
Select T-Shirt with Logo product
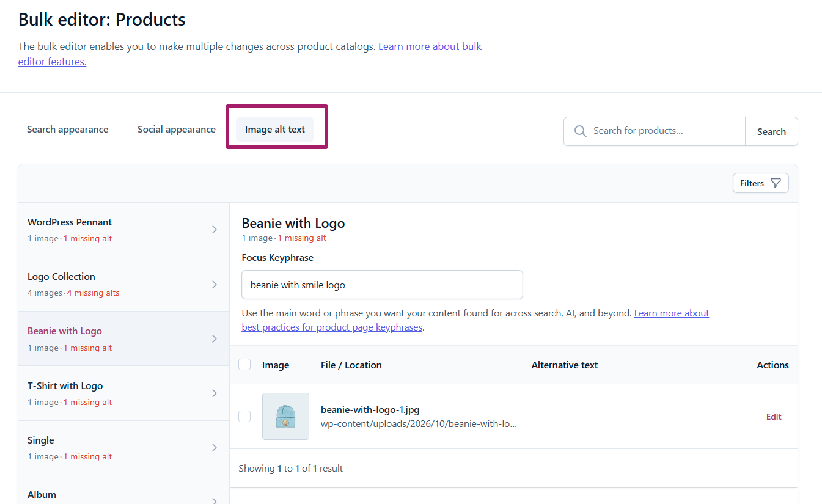[123, 393]
